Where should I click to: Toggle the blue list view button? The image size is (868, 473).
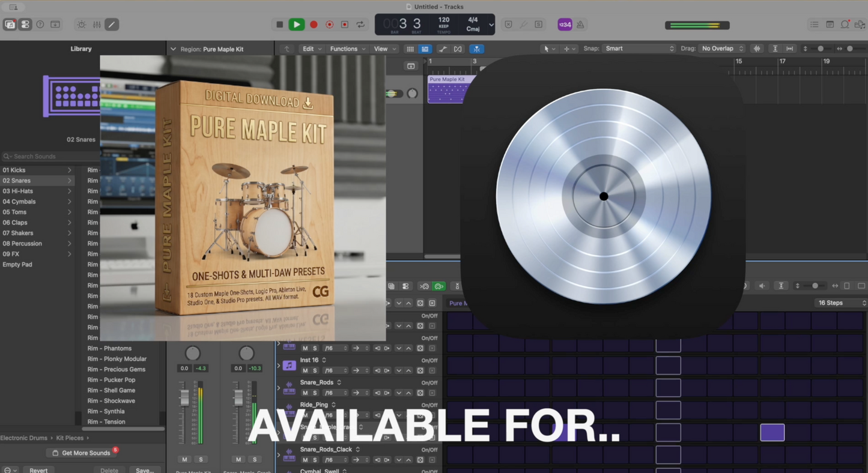(425, 49)
